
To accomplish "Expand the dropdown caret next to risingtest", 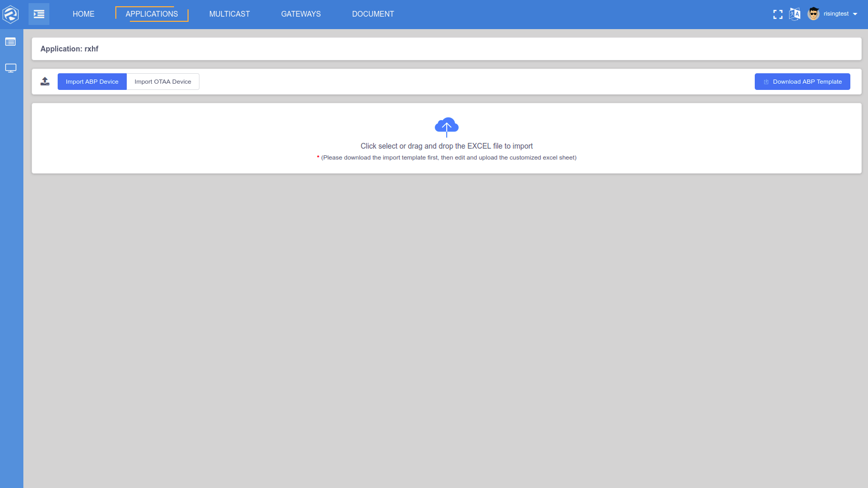I will (x=855, y=14).
